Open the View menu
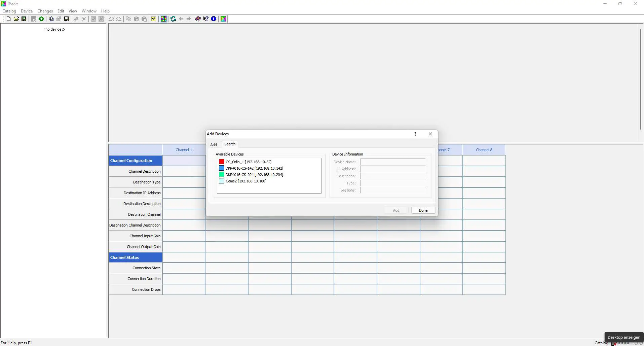The width and height of the screenshot is (644, 346). (x=73, y=11)
